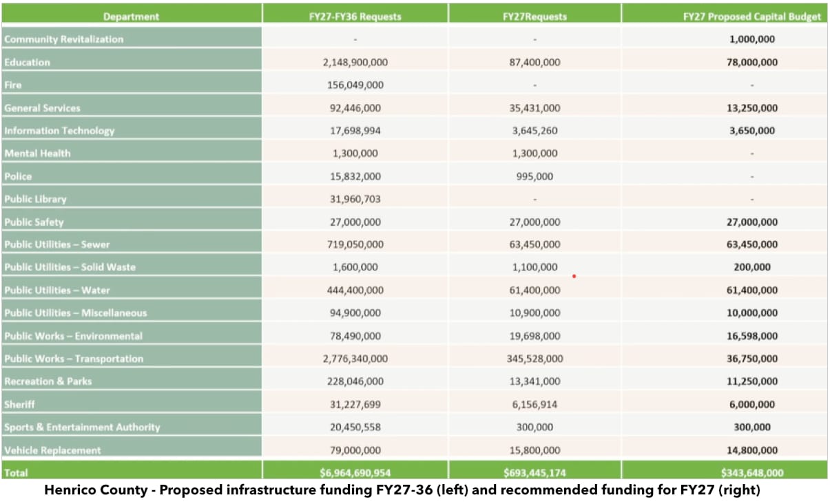
Task: Click the Department column header
Action: click(131, 17)
